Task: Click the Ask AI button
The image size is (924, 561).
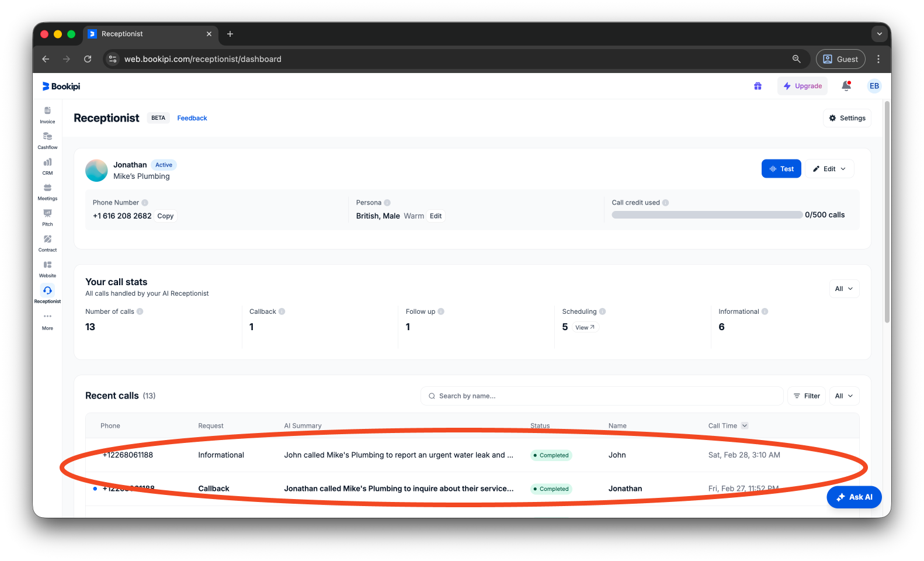Action: click(x=854, y=497)
